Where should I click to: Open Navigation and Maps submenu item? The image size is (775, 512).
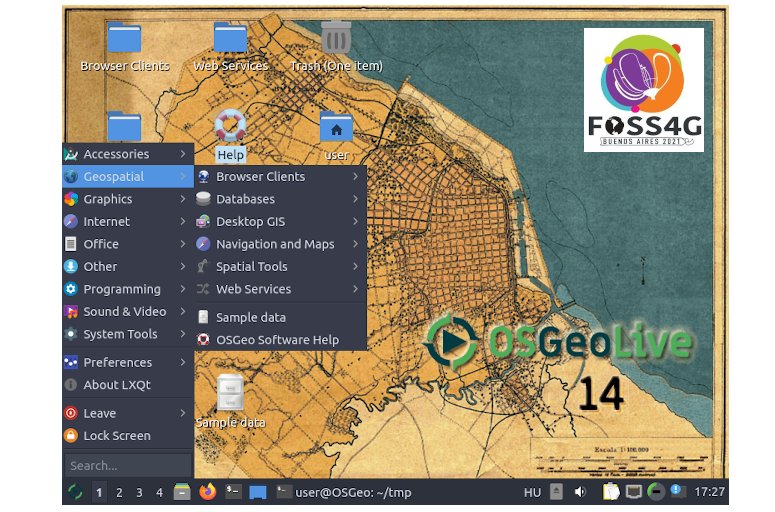coord(280,244)
